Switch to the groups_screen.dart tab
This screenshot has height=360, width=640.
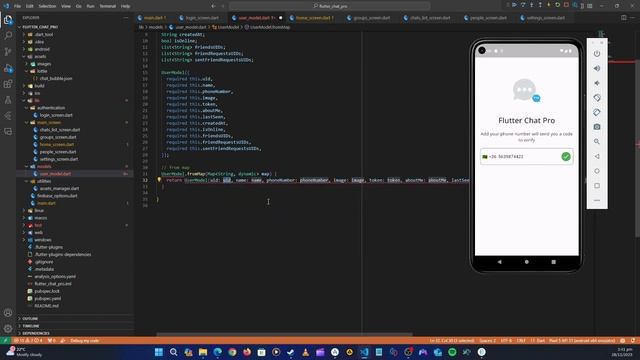(x=371, y=18)
